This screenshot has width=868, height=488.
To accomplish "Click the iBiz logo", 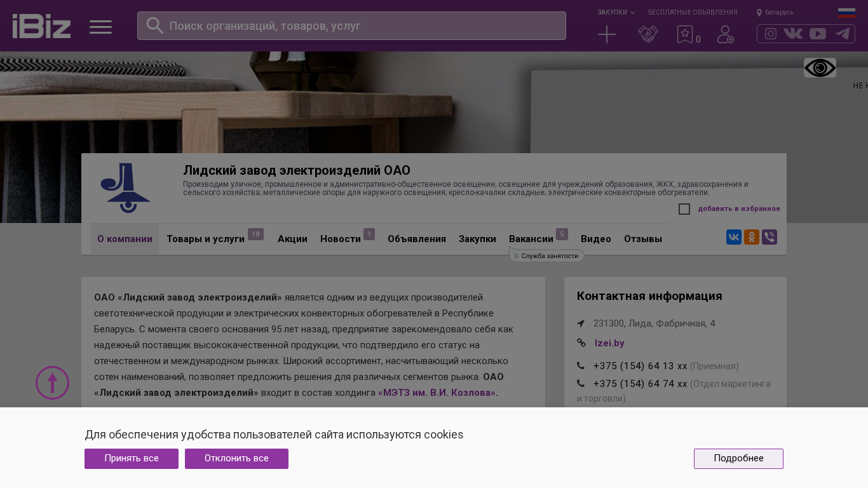I will point(41,26).
